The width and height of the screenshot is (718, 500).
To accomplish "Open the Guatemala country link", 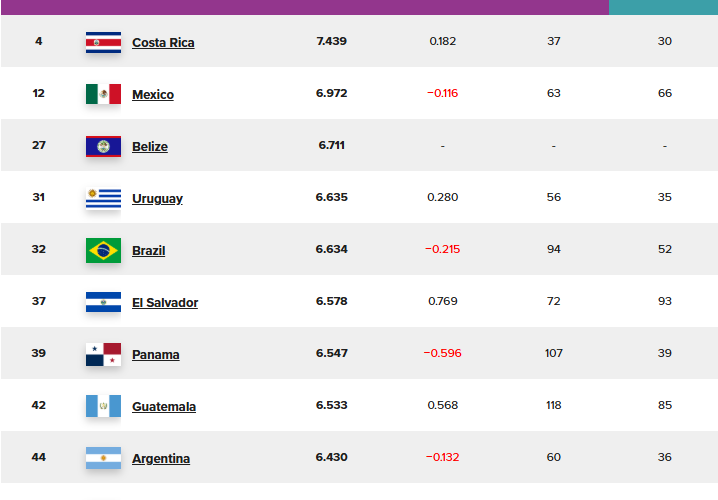I will [x=164, y=407].
